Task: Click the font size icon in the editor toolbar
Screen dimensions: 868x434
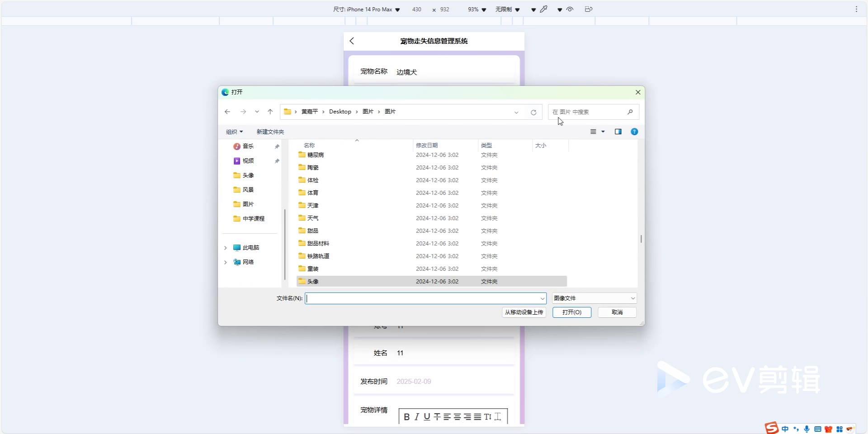Action: (487, 417)
